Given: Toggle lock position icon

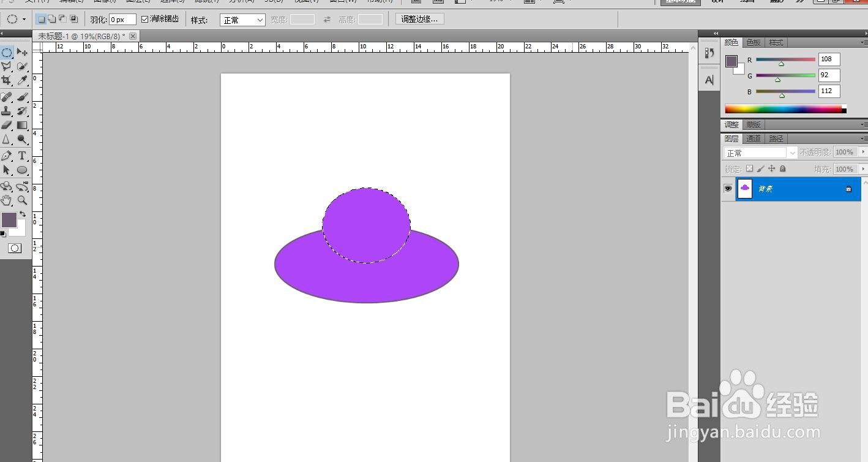Looking at the screenshot, I should [x=771, y=169].
